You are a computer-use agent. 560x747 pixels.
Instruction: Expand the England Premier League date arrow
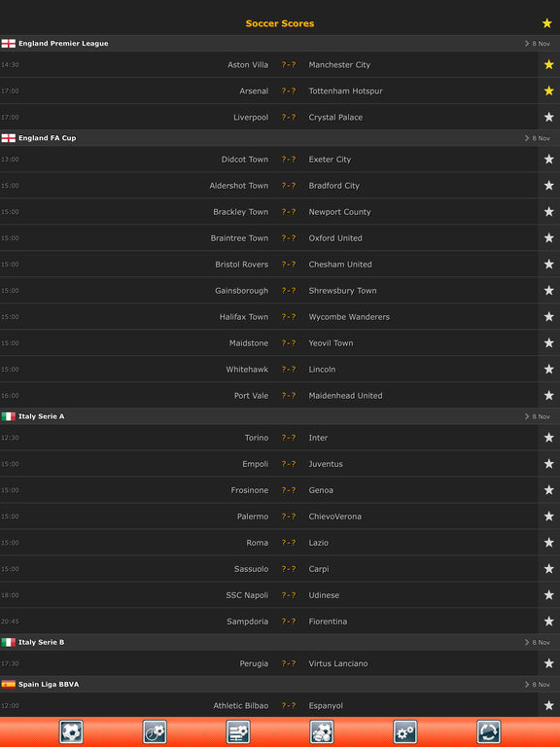(x=527, y=44)
